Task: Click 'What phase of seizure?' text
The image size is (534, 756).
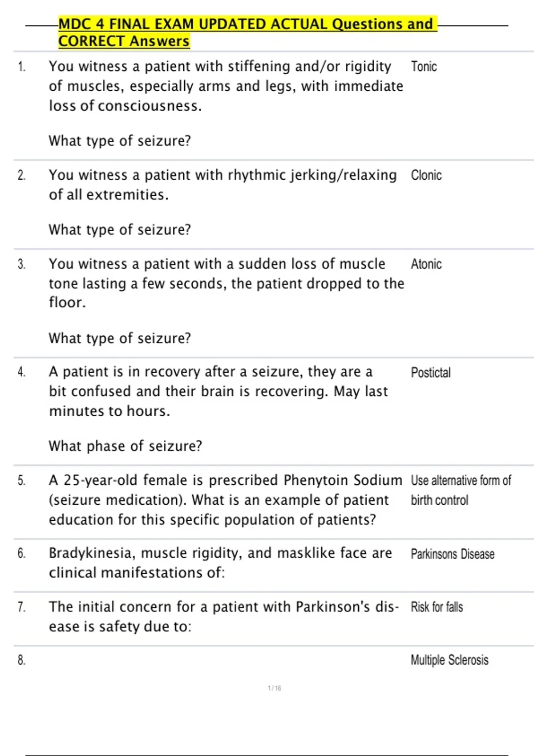Action: [x=125, y=446]
